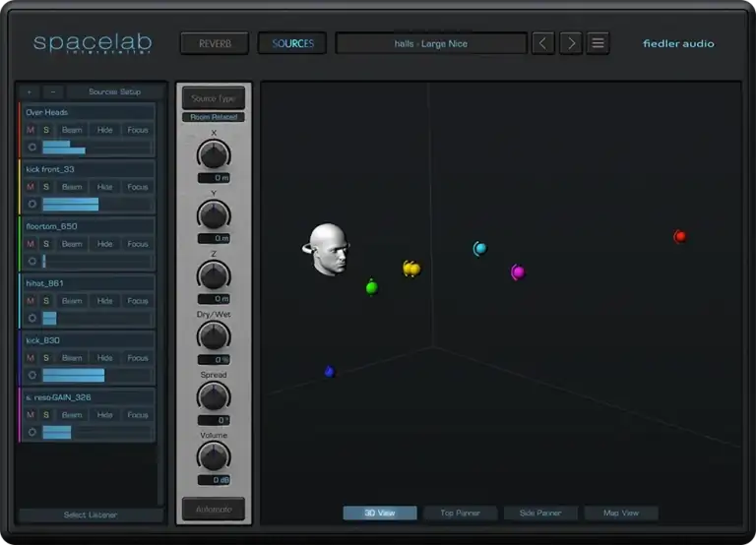Select the blue source sphere
756x545 pixels.
[x=330, y=372]
